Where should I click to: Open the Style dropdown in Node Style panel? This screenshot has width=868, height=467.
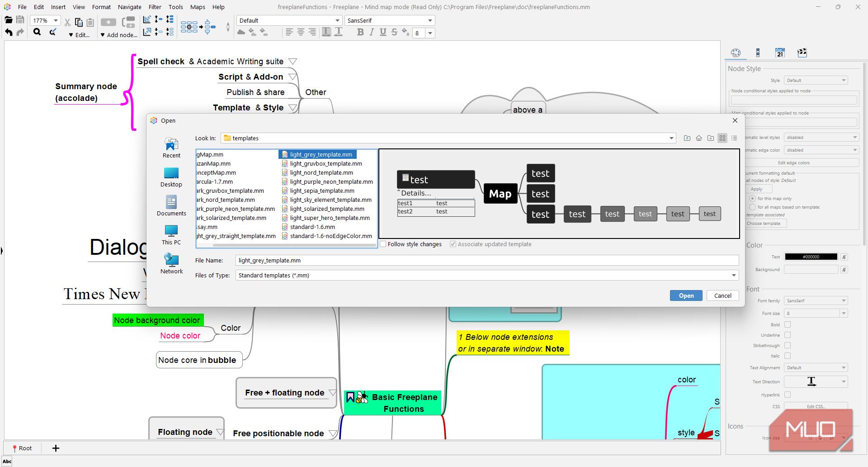816,80
